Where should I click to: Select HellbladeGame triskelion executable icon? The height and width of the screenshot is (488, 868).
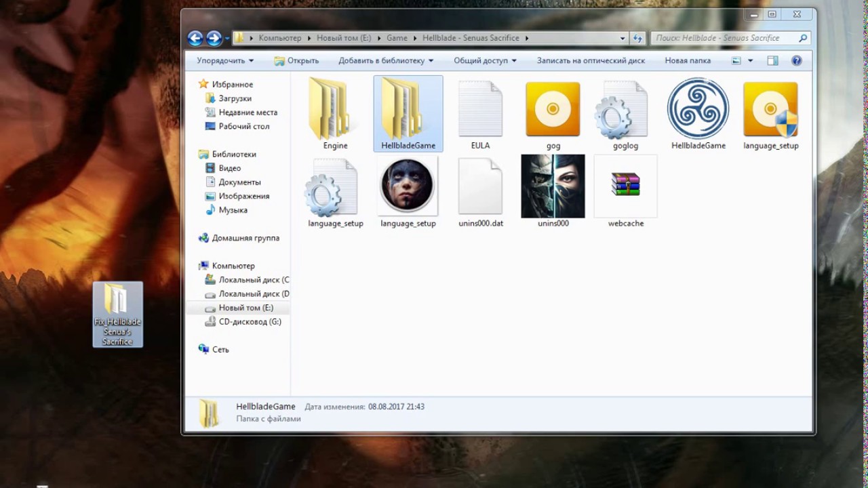pos(698,108)
